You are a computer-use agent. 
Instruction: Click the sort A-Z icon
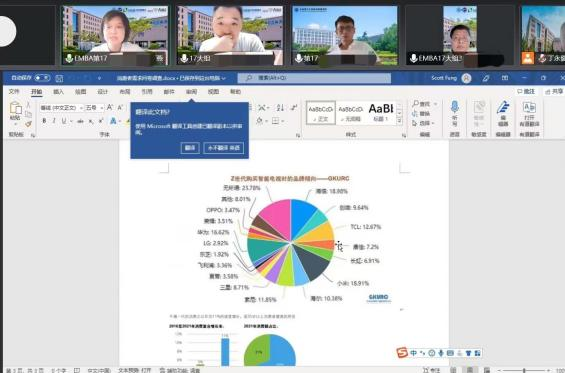tap(280, 107)
